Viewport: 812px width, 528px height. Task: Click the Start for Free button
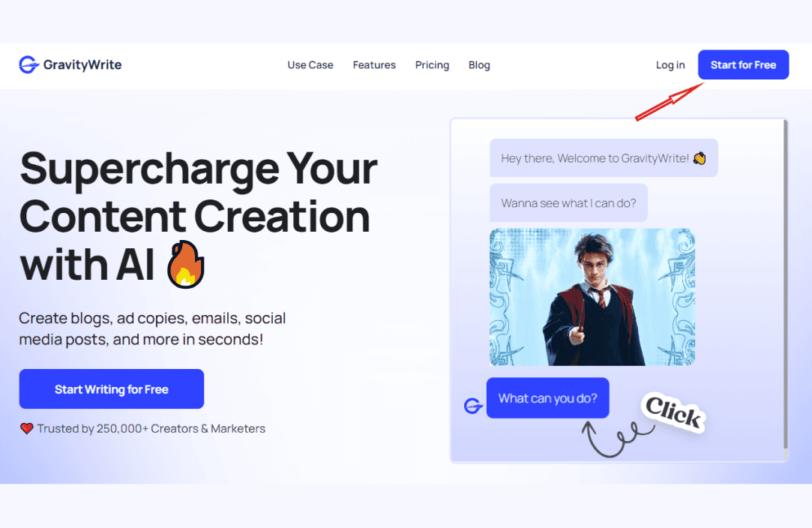pos(743,64)
